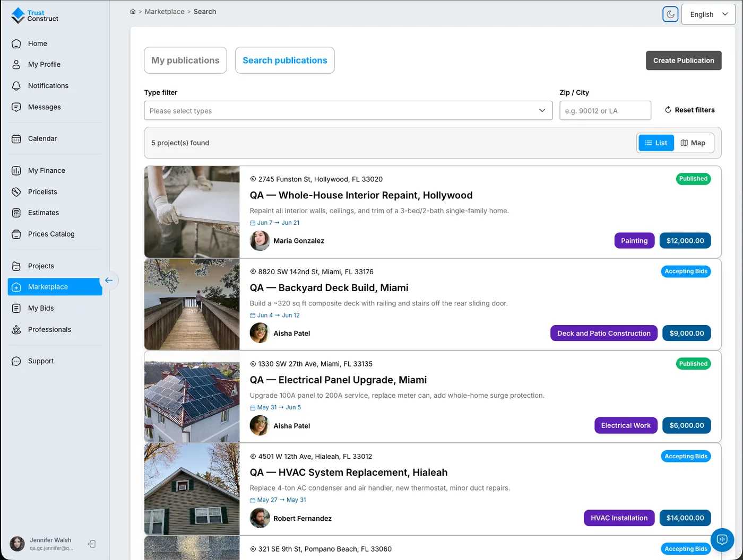Click Accepting Bids badge on Backyard Deck

pyautogui.click(x=686, y=271)
